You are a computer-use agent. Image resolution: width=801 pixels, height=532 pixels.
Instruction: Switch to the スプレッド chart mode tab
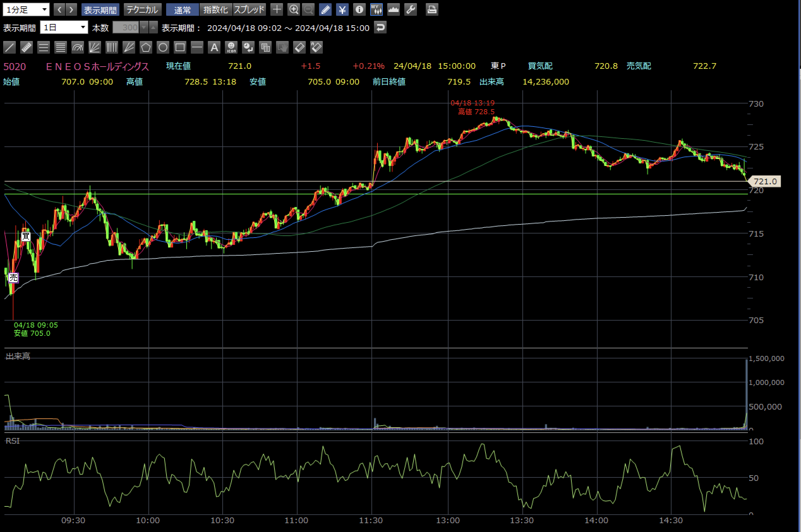pos(249,9)
